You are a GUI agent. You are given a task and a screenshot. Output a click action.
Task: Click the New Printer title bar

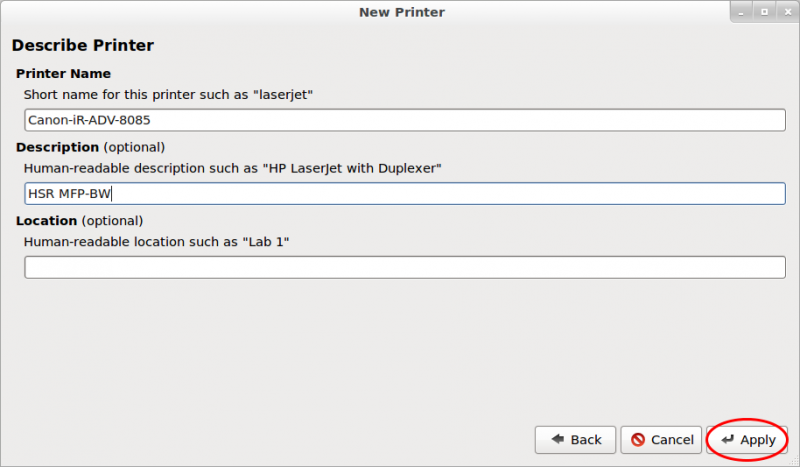click(x=402, y=12)
